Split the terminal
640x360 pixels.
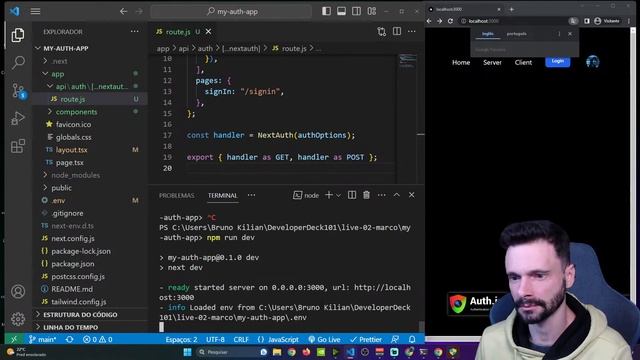[352, 195]
